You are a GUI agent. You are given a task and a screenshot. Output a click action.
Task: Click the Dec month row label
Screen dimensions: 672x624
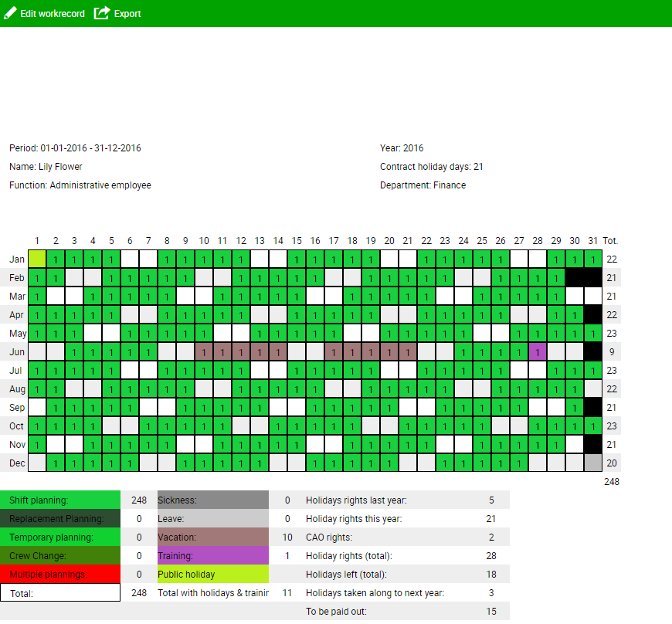[16, 463]
